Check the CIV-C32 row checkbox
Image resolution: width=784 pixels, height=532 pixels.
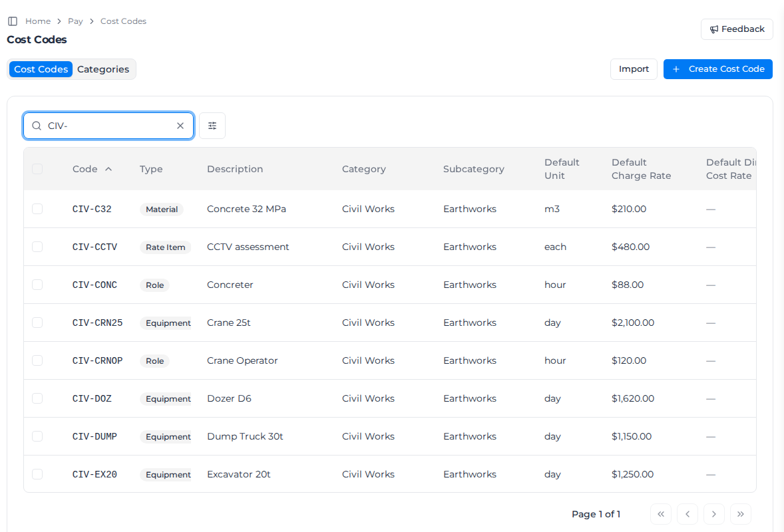(x=37, y=209)
